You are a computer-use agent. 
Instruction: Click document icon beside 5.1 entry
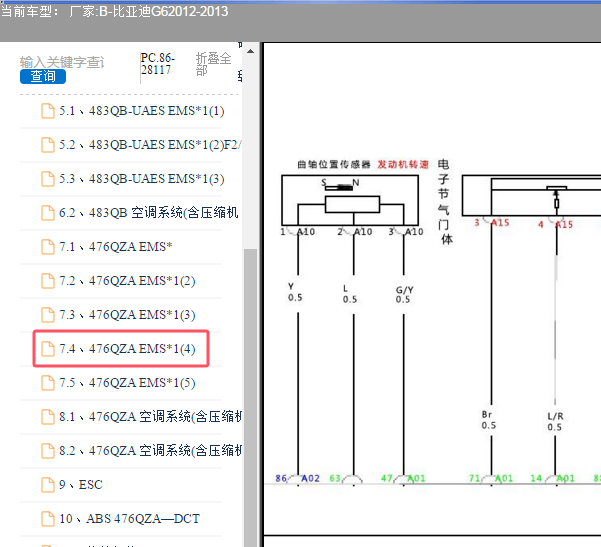(48, 111)
